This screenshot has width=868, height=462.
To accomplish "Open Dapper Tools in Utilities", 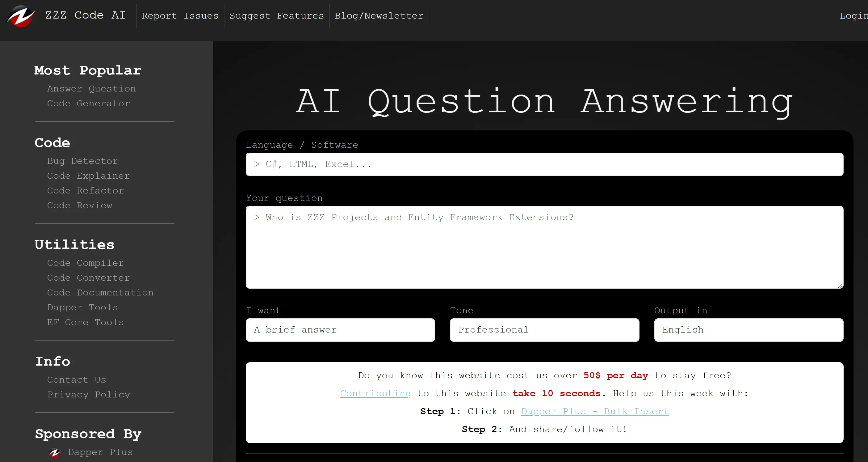I will [x=82, y=307].
